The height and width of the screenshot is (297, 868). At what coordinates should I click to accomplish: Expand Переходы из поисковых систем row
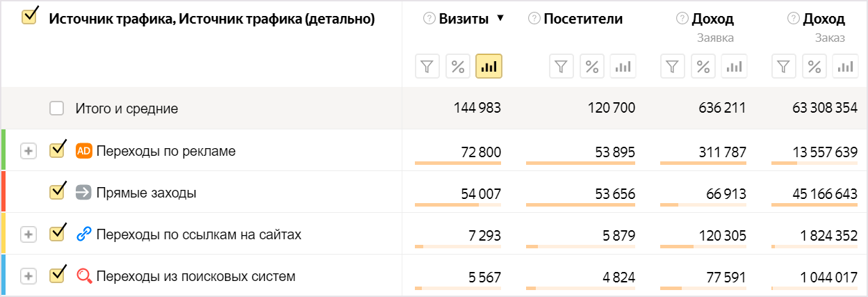[x=28, y=276]
